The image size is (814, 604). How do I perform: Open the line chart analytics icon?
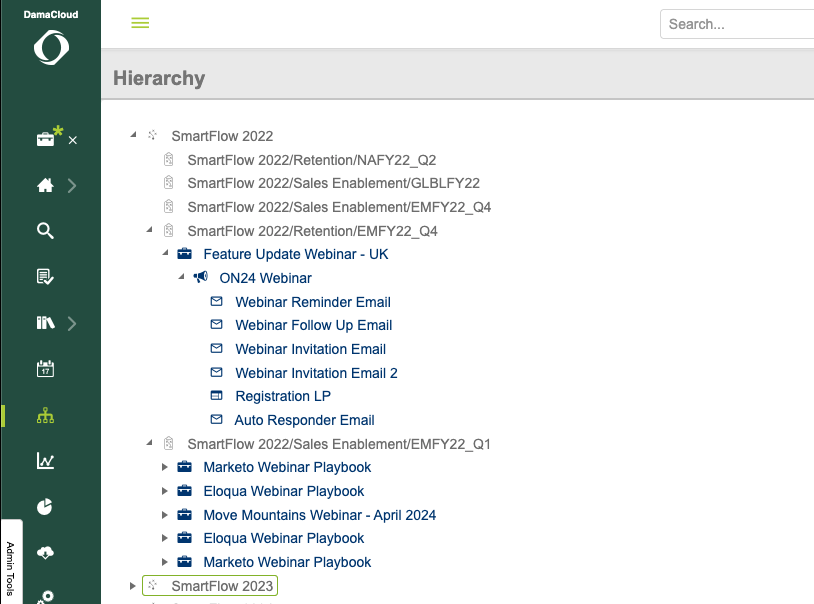(x=45, y=461)
